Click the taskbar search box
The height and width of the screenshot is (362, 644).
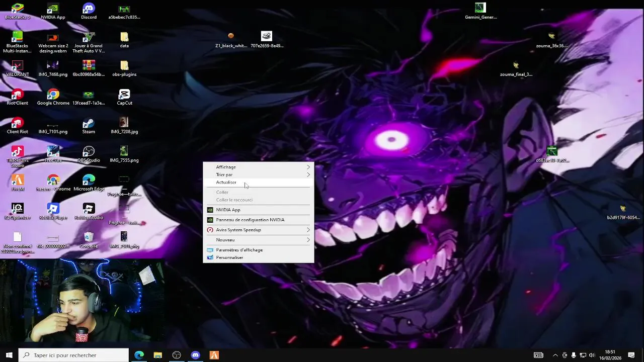(x=73, y=355)
